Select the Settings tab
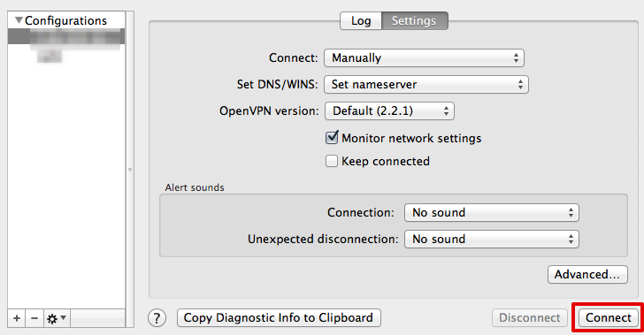Viewport: 644px width, 335px height. point(414,20)
